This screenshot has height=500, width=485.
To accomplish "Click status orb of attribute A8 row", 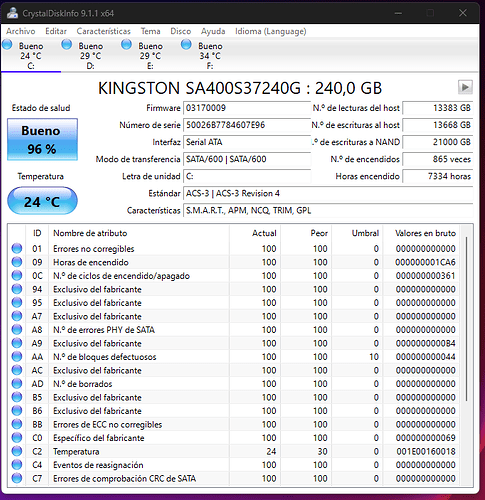I will click(17, 329).
